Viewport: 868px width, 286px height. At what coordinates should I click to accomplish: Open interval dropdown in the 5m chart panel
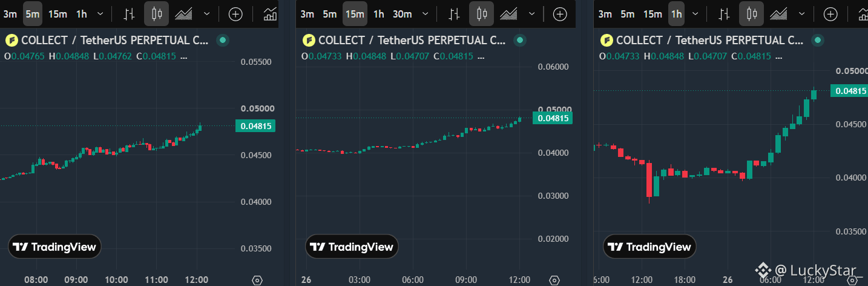[100, 14]
